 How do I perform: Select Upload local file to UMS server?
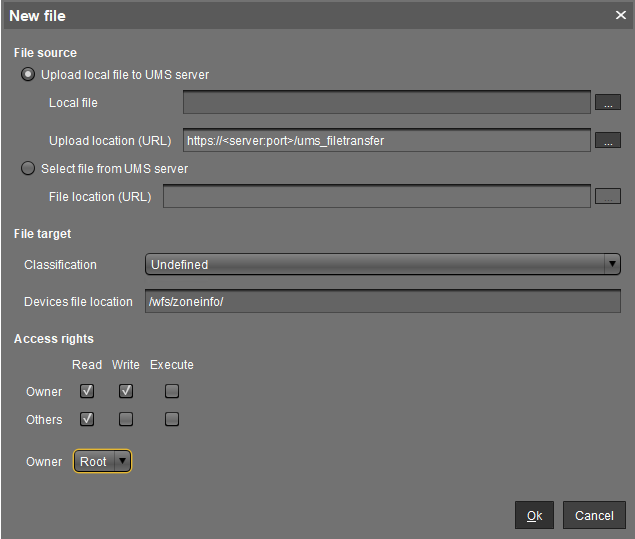(x=28, y=75)
